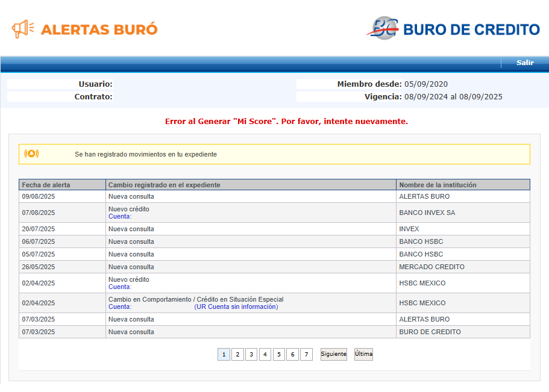Log out using the Salir link

[x=525, y=63]
